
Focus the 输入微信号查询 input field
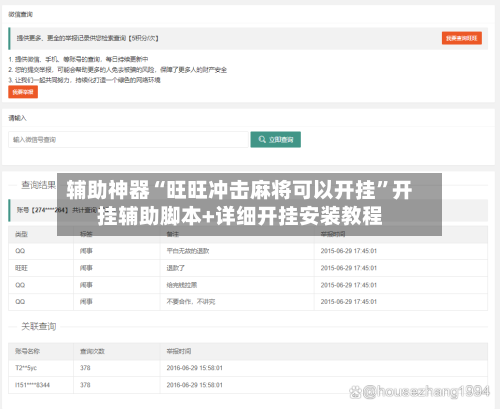[x=128, y=139]
